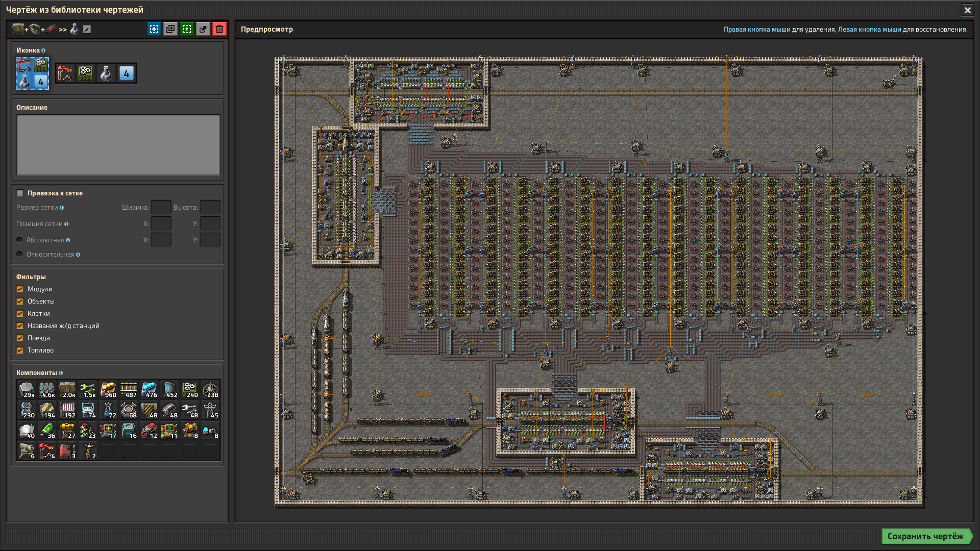Select the Абсолютная radio button
Screen dimensions: 980x551
click(19, 240)
